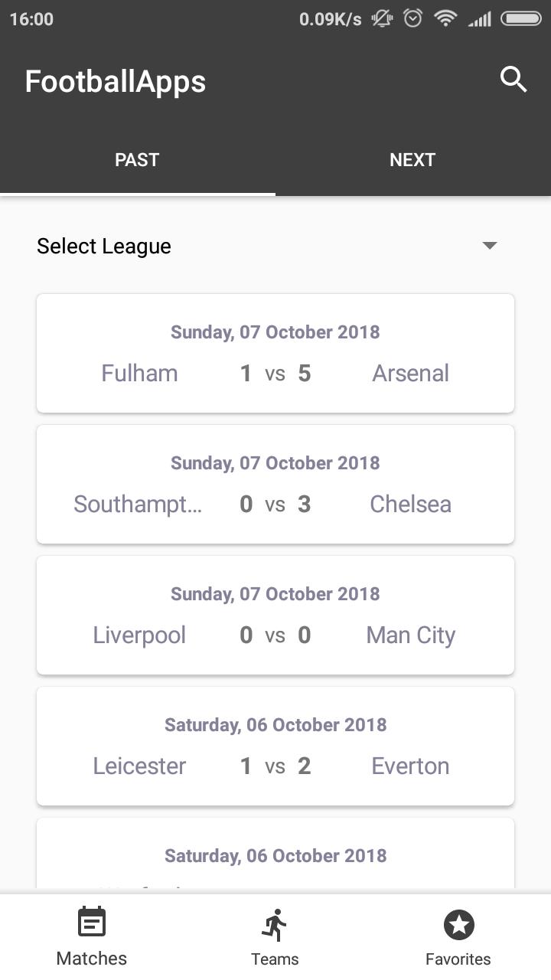The image size is (551, 980).
Task: Tap the Wi-Fi status icon
Action: point(445,19)
